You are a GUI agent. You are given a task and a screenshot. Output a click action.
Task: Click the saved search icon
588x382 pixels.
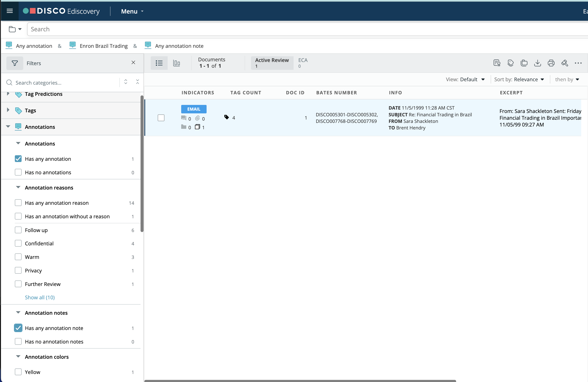[x=497, y=63]
